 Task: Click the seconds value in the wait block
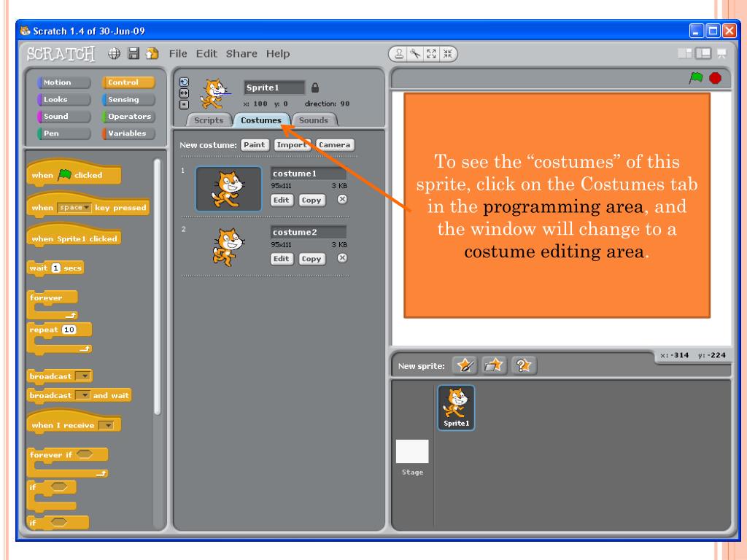pyautogui.click(x=55, y=268)
